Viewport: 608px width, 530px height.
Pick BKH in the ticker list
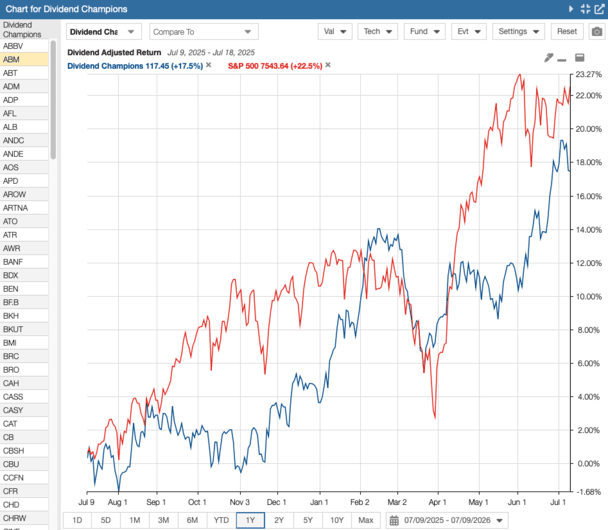(24, 316)
